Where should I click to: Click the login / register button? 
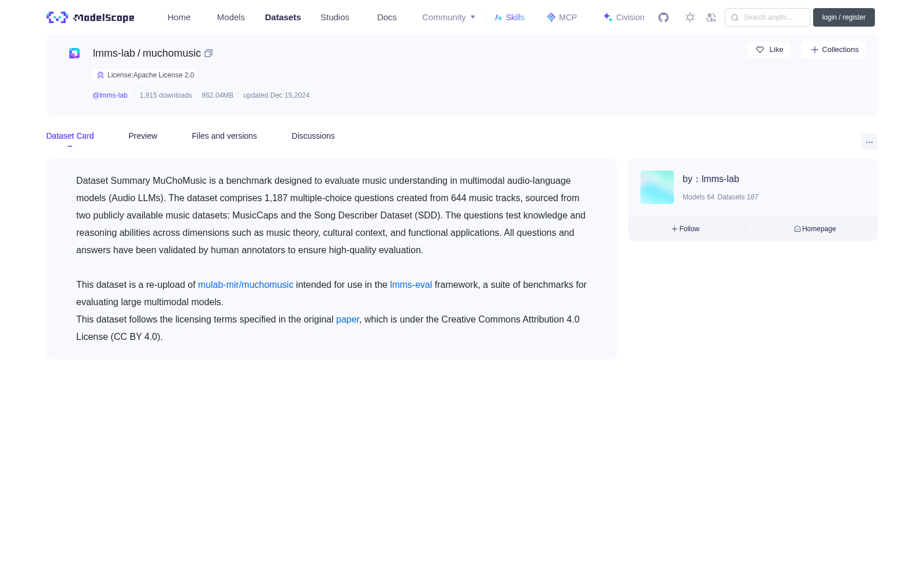[844, 17]
